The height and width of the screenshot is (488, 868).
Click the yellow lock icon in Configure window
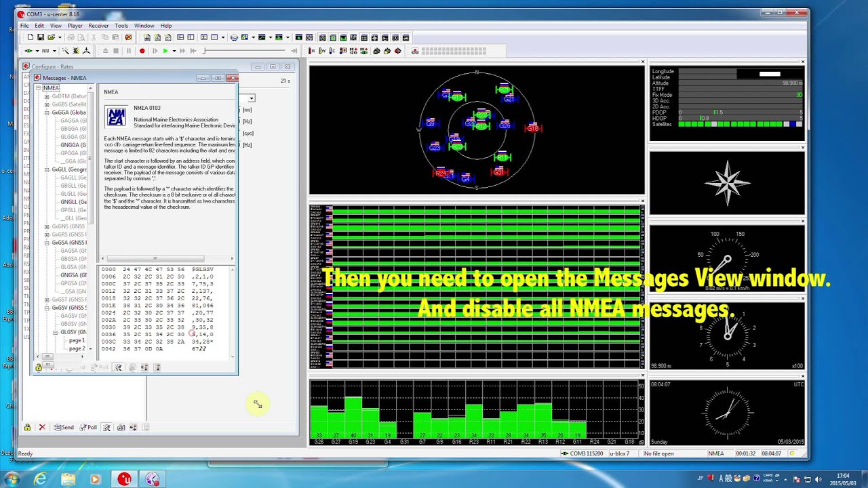27,428
